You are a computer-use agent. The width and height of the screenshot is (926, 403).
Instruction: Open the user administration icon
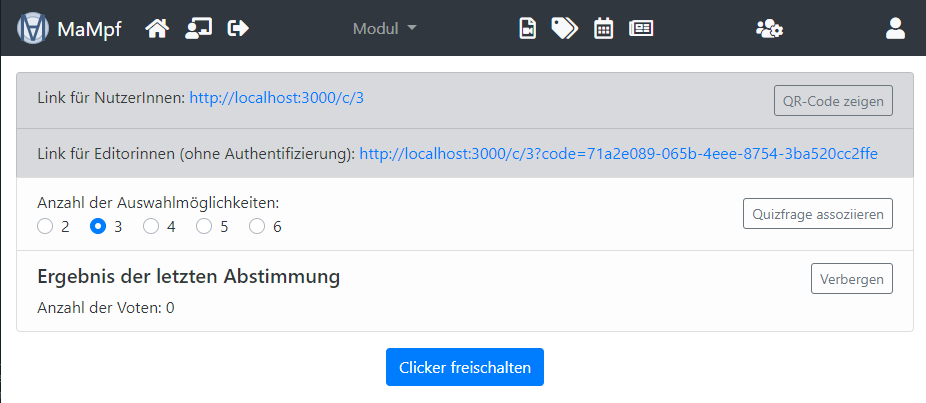pos(769,29)
